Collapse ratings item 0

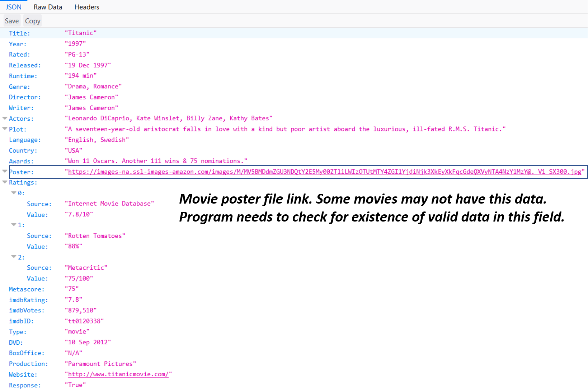click(x=14, y=193)
